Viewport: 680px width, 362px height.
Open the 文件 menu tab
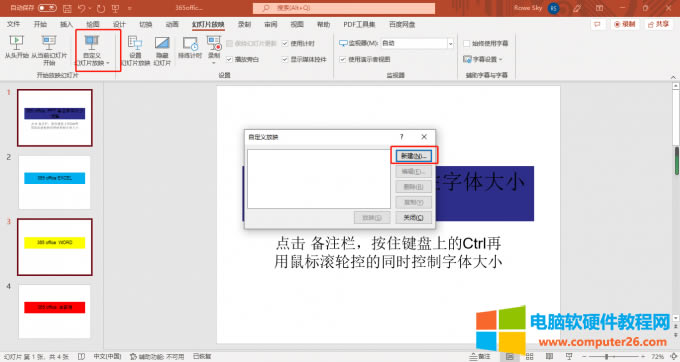13,24
